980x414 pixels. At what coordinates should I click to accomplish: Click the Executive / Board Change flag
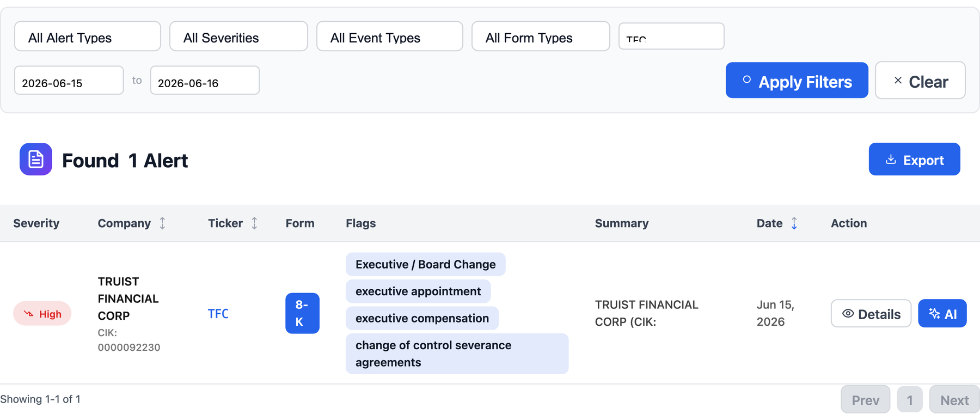click(x=425, y=264)
